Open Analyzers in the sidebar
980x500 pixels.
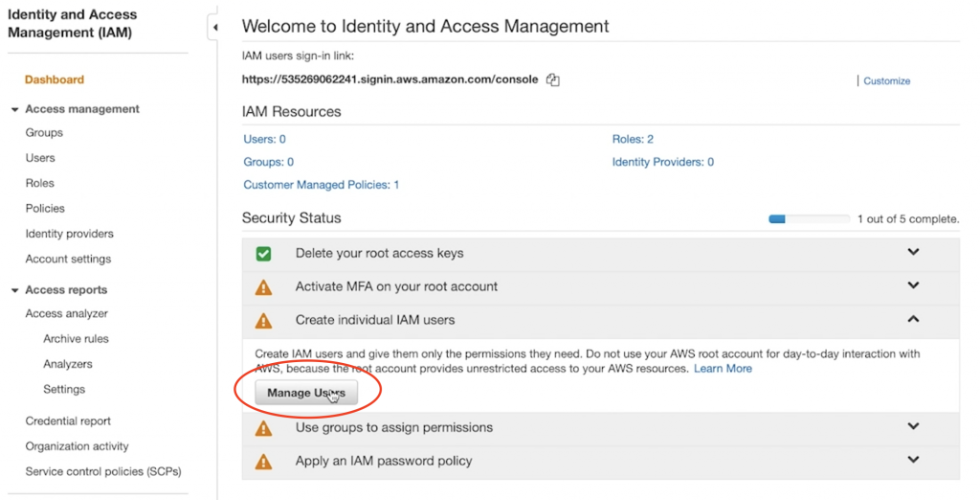(x=68, y=364)
